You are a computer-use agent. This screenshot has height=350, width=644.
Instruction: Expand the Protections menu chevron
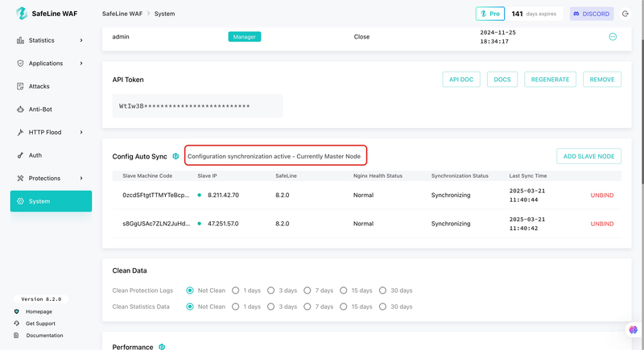click(81, 178)
